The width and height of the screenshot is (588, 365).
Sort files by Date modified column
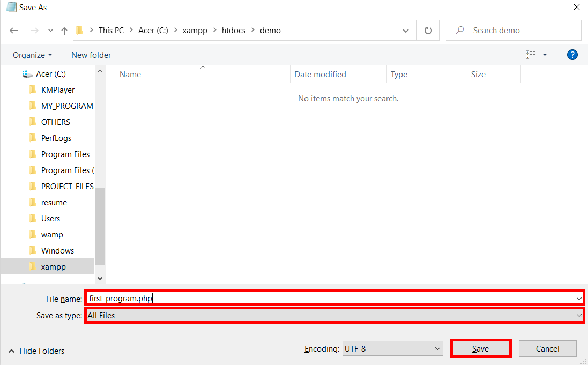point(320,74)
